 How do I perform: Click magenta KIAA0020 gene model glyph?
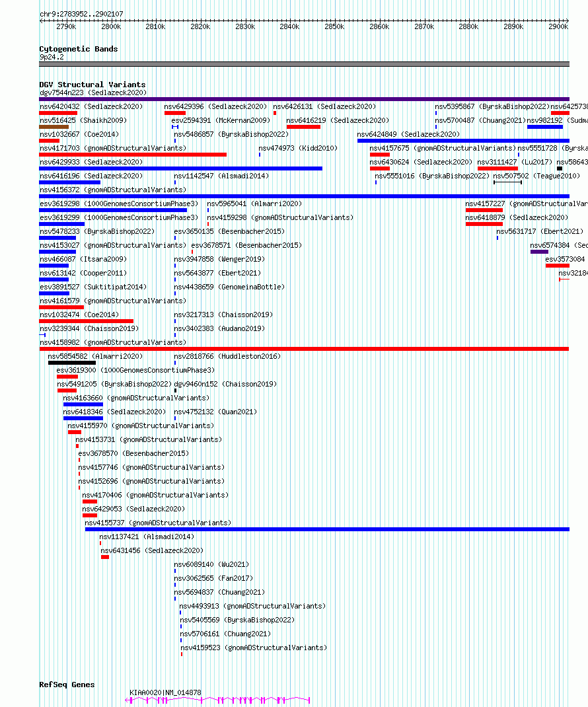point(218,700)
